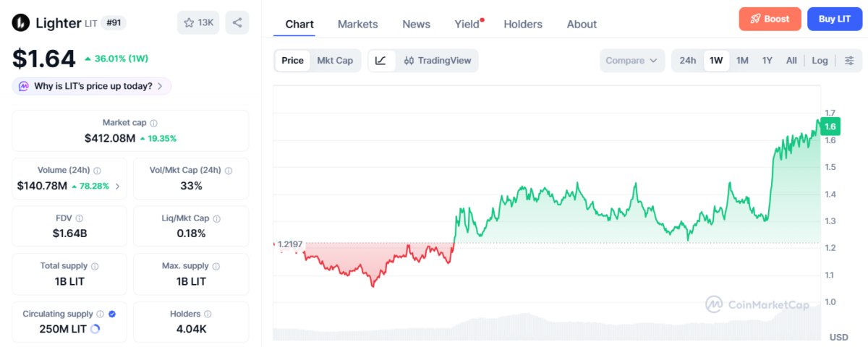Toggle the Log scale option
The image size is (868, 347).
pos(820,61)
